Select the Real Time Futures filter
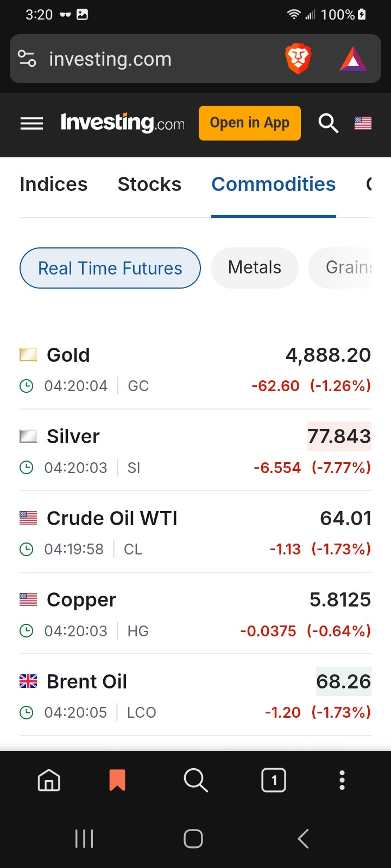Image resolution: width=391 pixels, height=868 pixels. point(110,268)
